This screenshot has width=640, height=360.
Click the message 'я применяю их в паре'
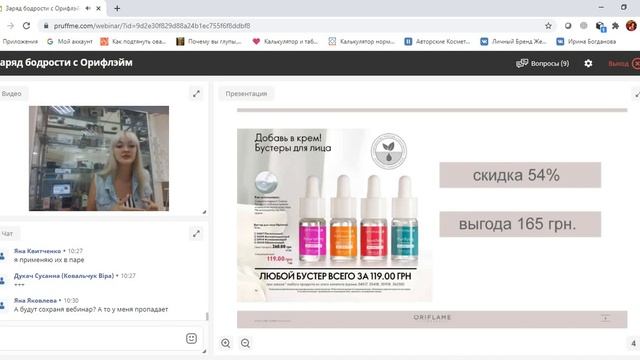49,260
